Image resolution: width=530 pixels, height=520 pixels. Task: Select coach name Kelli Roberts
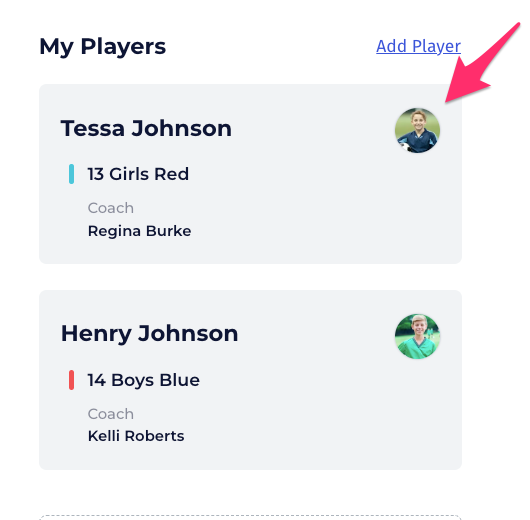pos(136,436)
